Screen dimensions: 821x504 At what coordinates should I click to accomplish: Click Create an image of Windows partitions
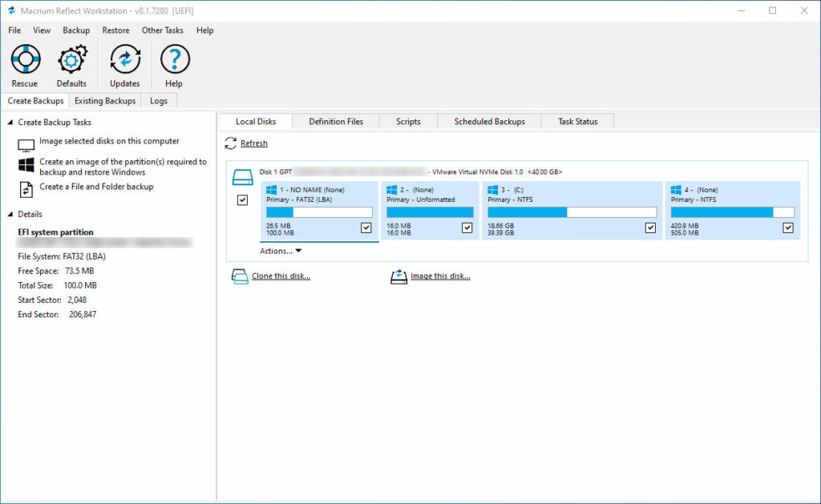pyautogui.click(x=123, y=167)
